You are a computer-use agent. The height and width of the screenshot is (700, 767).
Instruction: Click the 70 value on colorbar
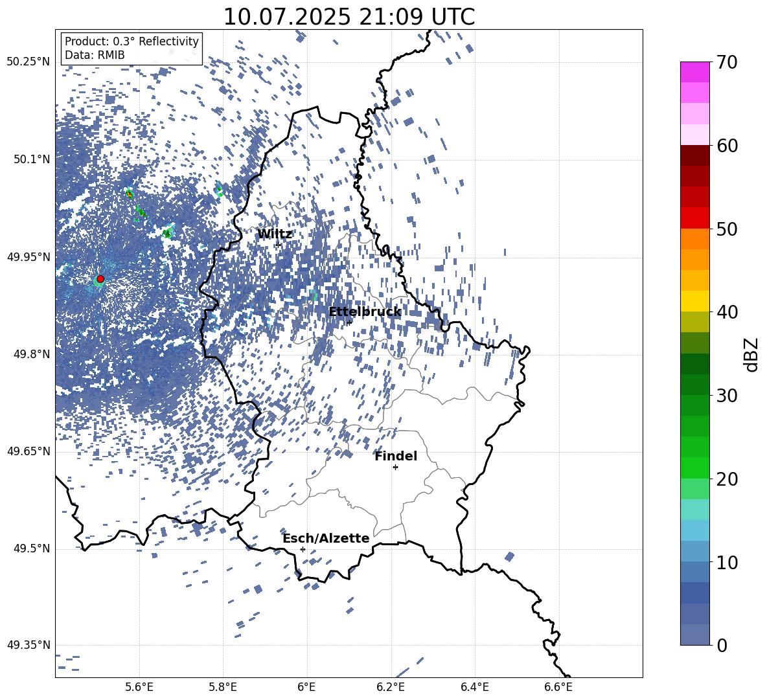tap(727, 62)
